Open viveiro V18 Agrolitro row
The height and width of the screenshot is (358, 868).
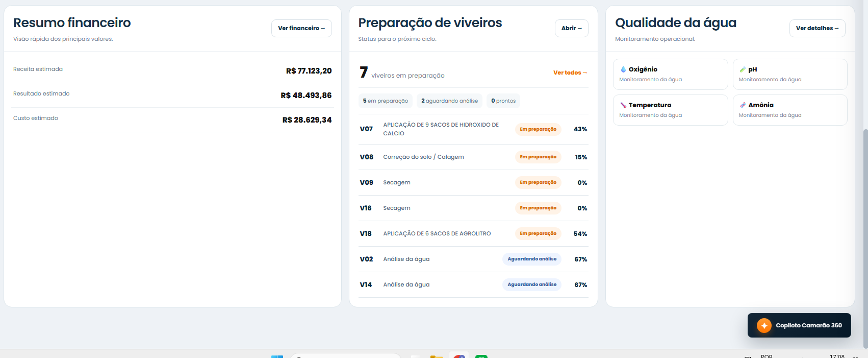(x=473, y=234)
